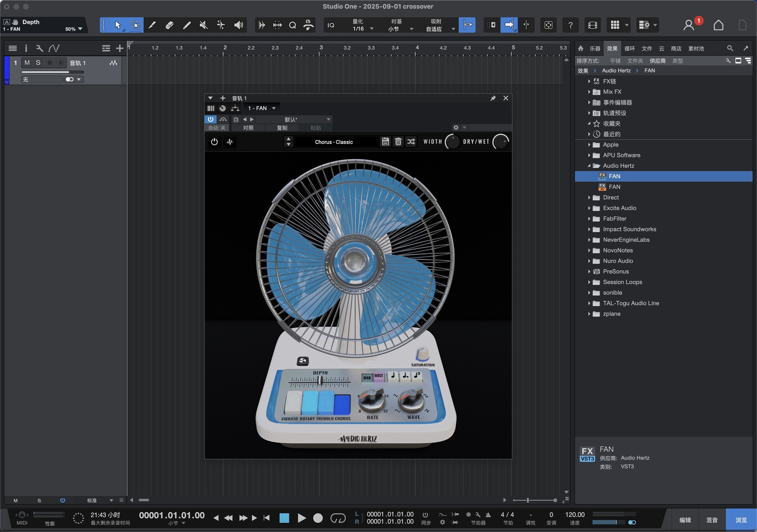
Task: Switch to the 文件 browser tab
Action: tap(647, 49)
